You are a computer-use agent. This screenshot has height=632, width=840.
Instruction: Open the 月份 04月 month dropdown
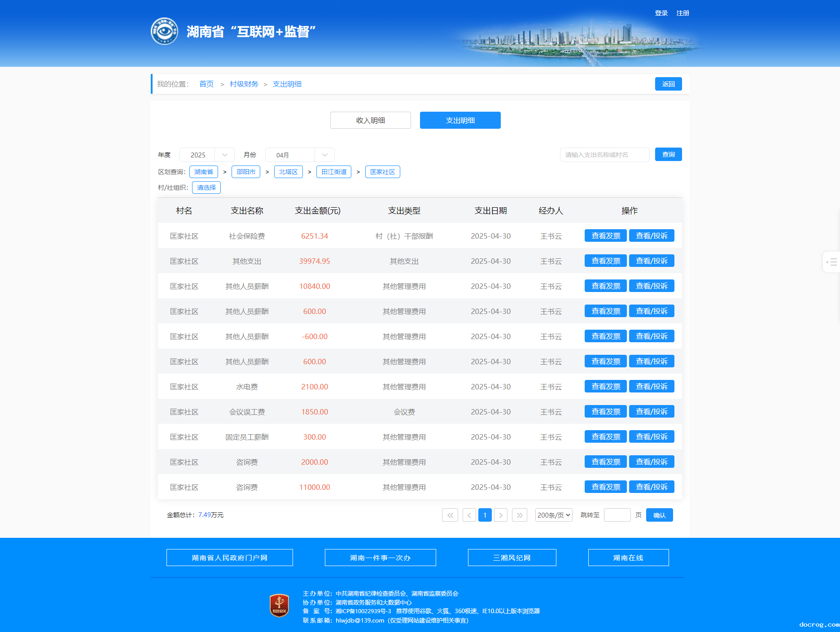(x=299, y=155)
